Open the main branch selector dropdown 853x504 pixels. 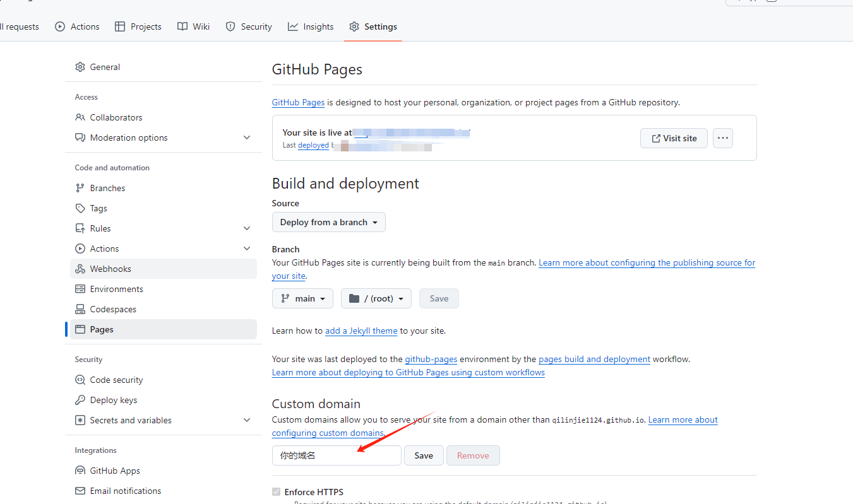pos(302,298)
